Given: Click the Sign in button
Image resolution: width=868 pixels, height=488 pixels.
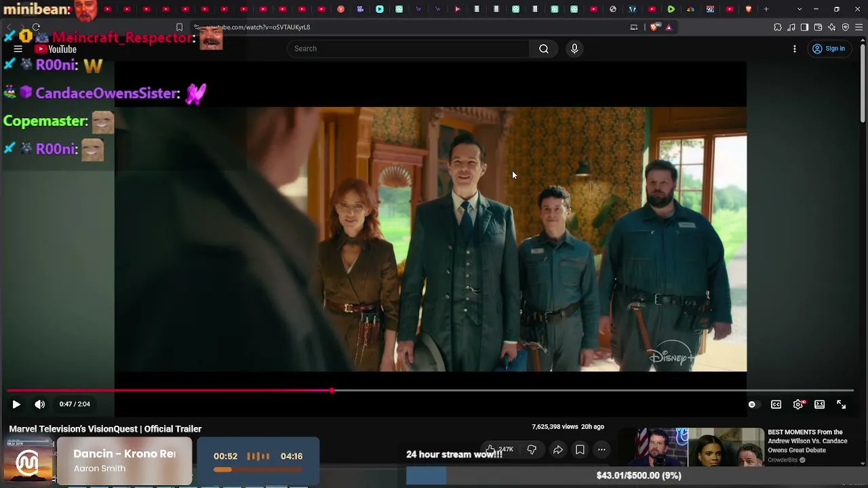Looking at the screenshot, I should pyautogui.click(x=829, y=49).
